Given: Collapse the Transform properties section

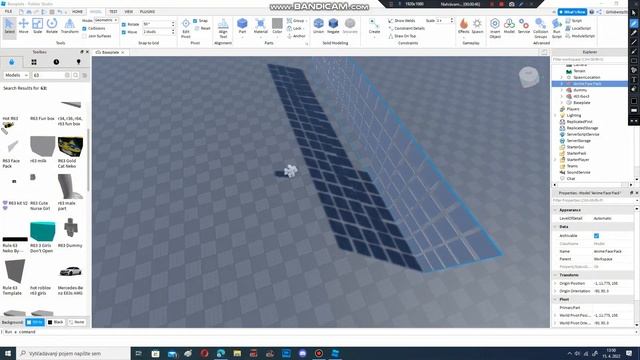Looking at the screenshot, I should [555, 275].
